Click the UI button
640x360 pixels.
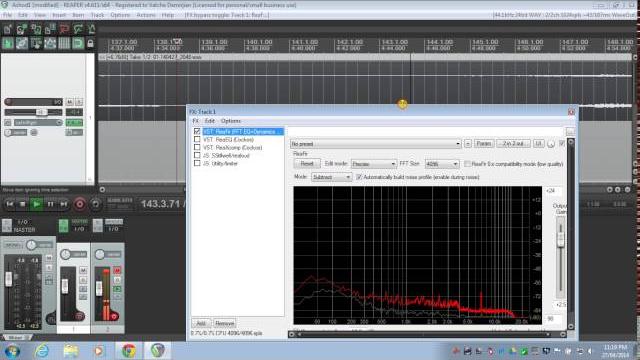[x=538, y=144]
